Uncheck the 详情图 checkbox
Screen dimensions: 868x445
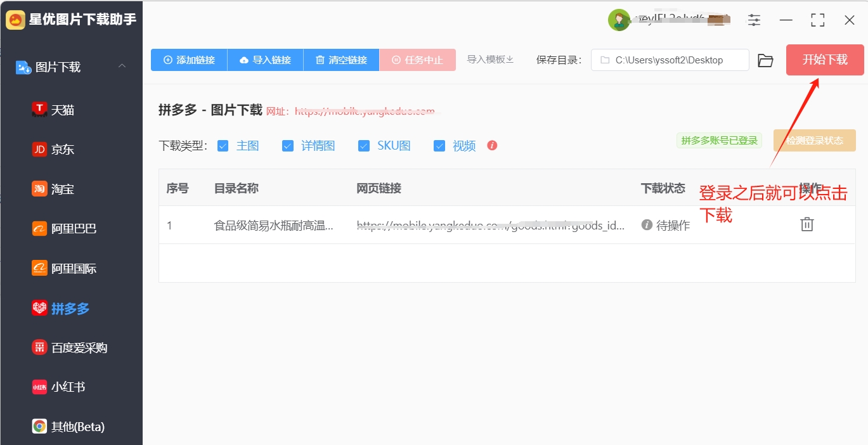pyautogui.click(x=288, y=146)
